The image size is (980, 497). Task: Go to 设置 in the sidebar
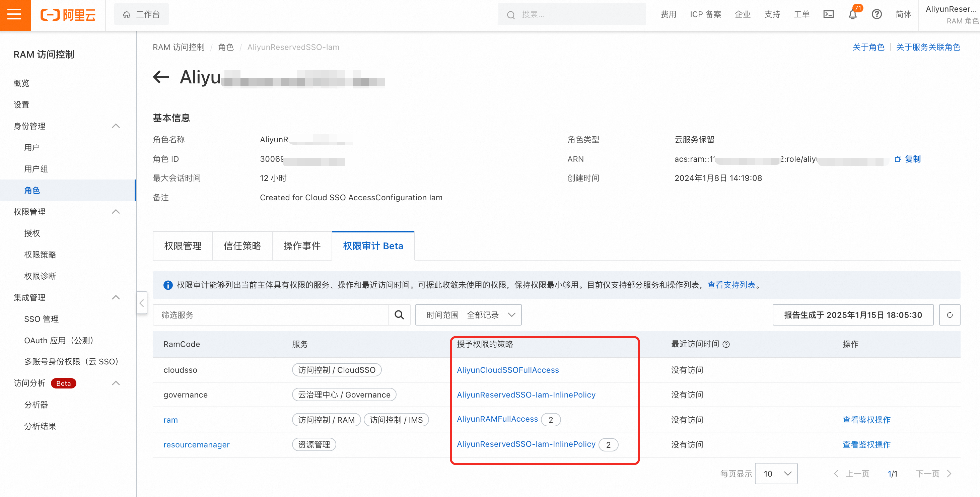(21, 104)
